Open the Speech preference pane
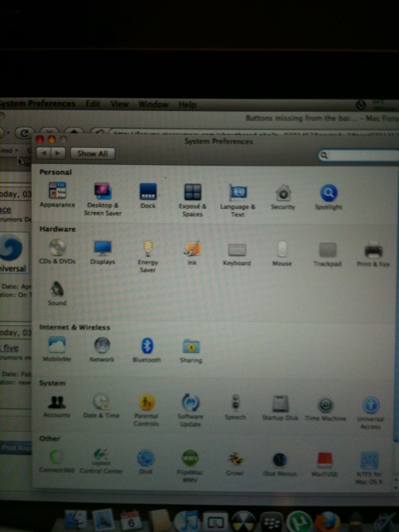Viewport: 399px width, 532px height. click(235, 407)
